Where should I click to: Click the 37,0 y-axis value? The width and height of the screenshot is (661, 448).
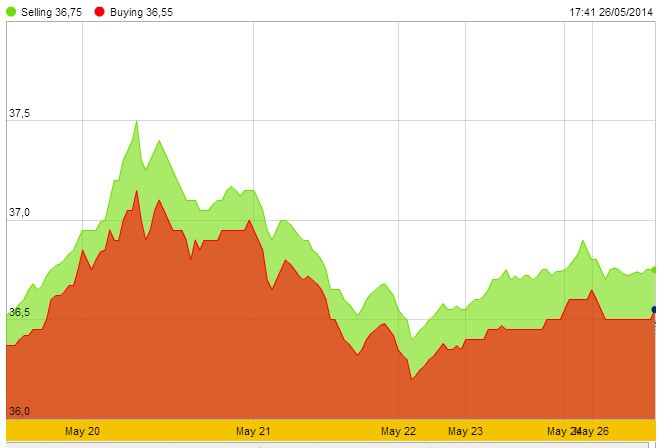coord(19,213)
